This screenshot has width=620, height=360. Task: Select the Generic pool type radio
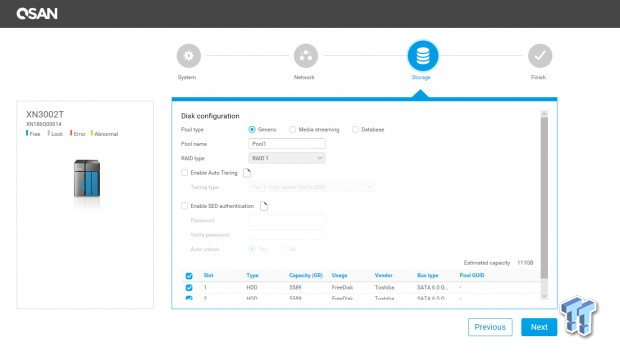pos(252,129)
